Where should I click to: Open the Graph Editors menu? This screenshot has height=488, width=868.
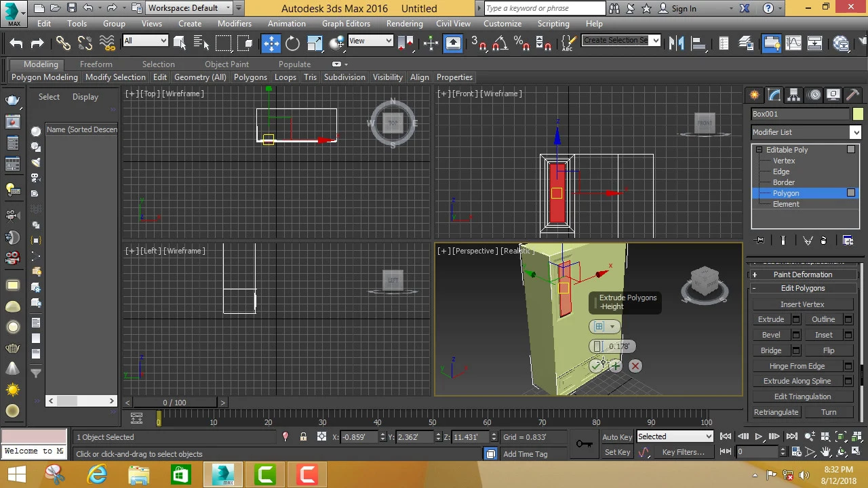pyautogui.click(x=346, y=24)
